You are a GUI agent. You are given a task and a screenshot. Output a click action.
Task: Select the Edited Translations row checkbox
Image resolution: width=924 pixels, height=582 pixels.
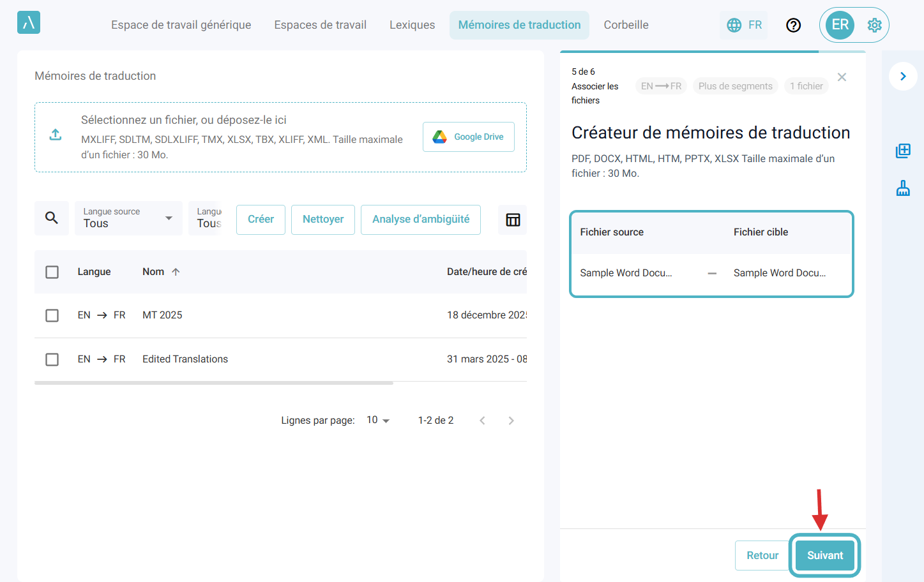tap(52, 359)
